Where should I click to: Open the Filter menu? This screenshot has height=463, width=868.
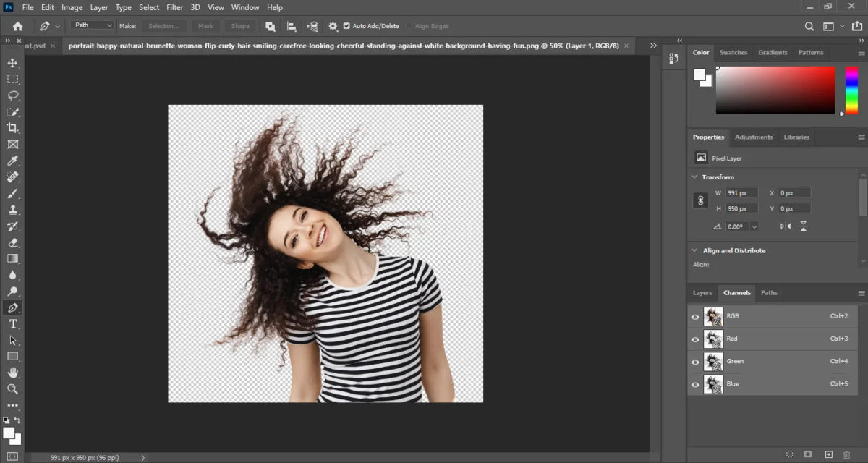174,7
